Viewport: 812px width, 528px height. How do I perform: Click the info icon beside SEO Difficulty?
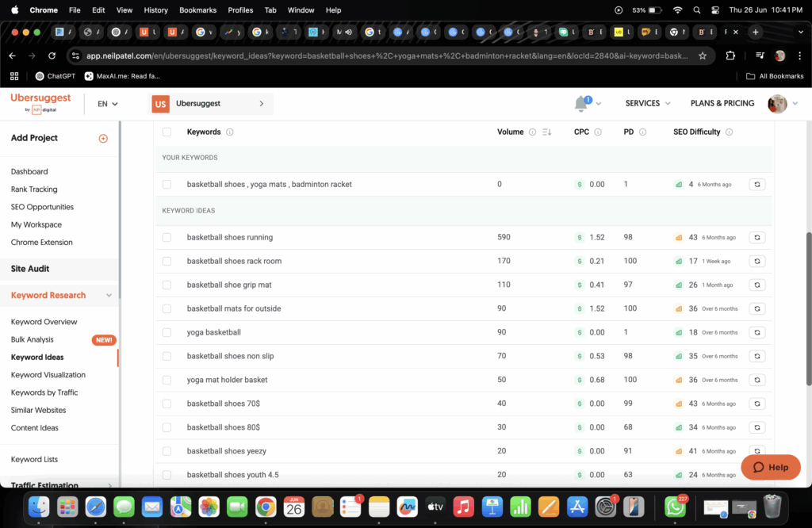pos(729,132)
